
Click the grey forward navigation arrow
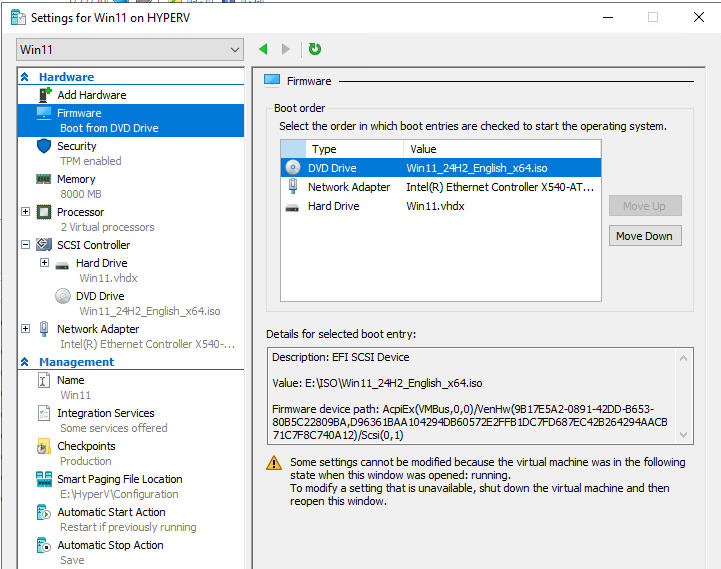[286, 49]
